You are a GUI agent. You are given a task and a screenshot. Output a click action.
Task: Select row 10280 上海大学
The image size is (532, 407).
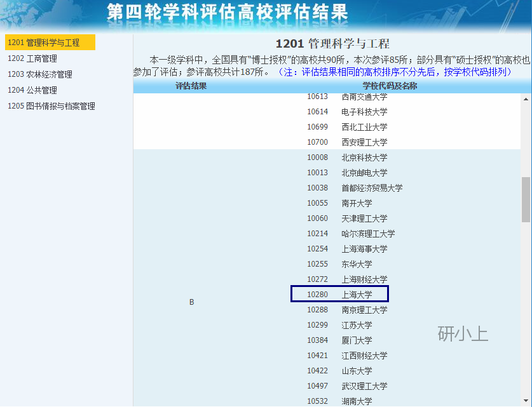pyautogui.click(x=339, y=294)
